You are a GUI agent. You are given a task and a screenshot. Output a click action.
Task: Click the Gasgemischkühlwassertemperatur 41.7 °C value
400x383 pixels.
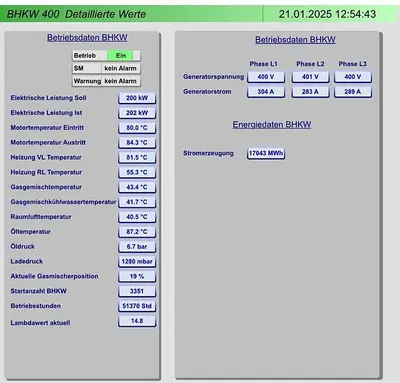[137, 202]
